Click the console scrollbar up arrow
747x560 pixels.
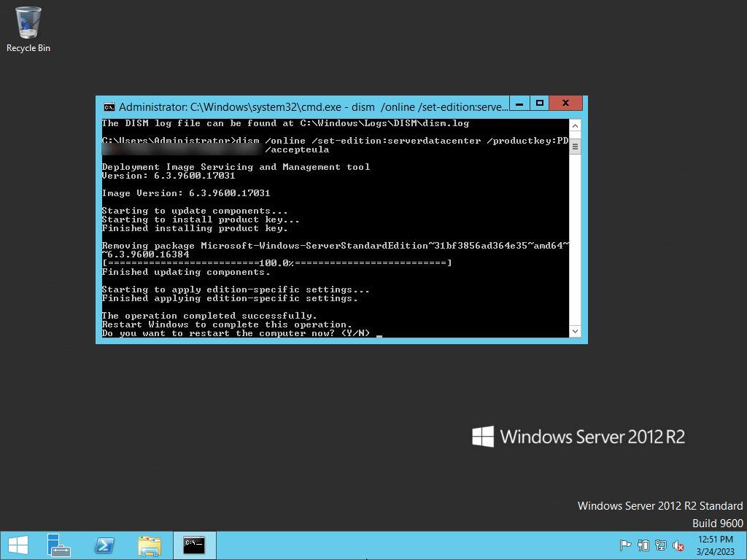tap(575, 125)
